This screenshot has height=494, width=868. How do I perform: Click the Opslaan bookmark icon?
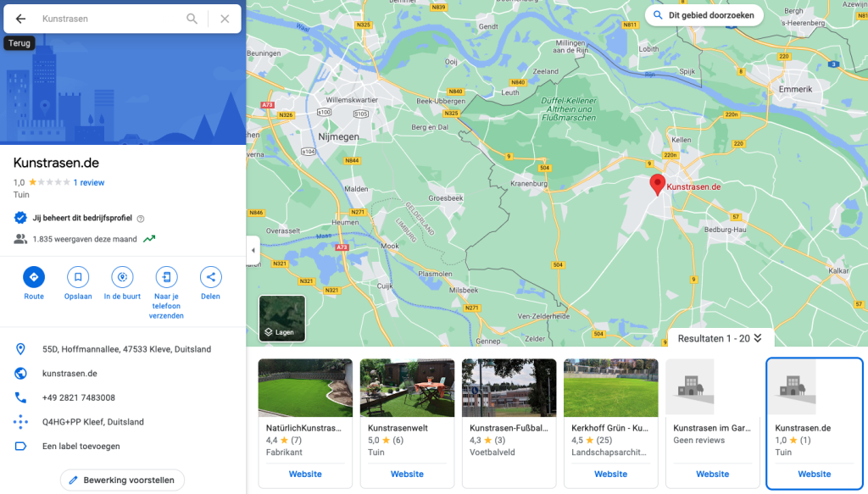click(x=78, y=277)
